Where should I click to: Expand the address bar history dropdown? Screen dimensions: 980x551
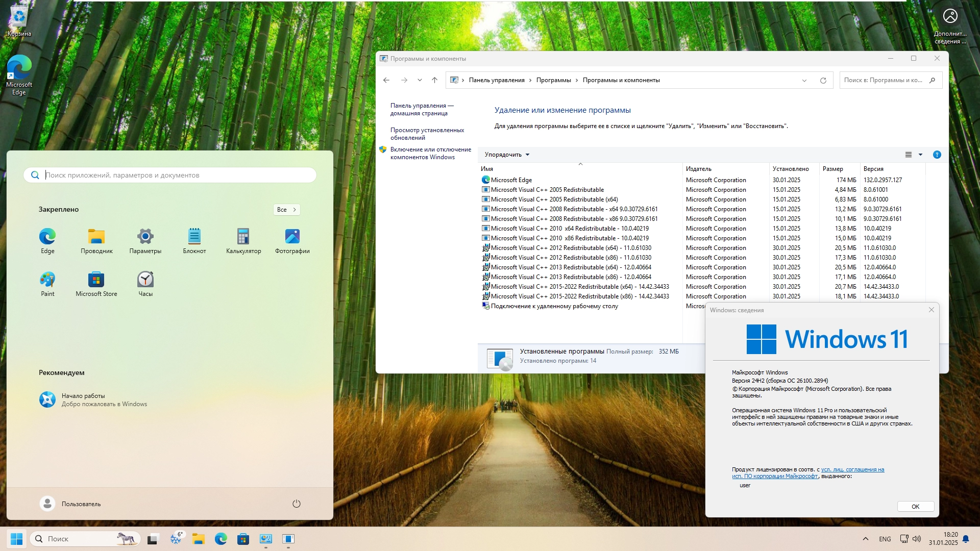(x=804, y=80)
